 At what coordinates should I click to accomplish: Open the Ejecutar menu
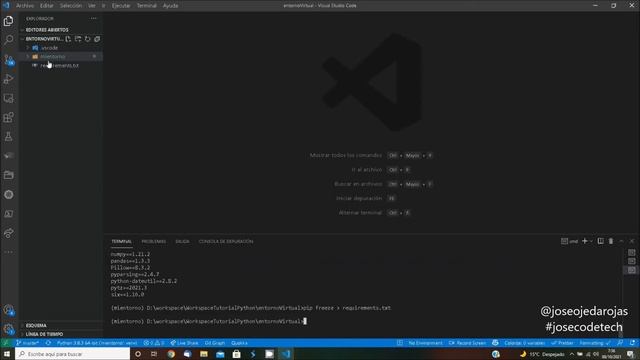coord(121,6)
